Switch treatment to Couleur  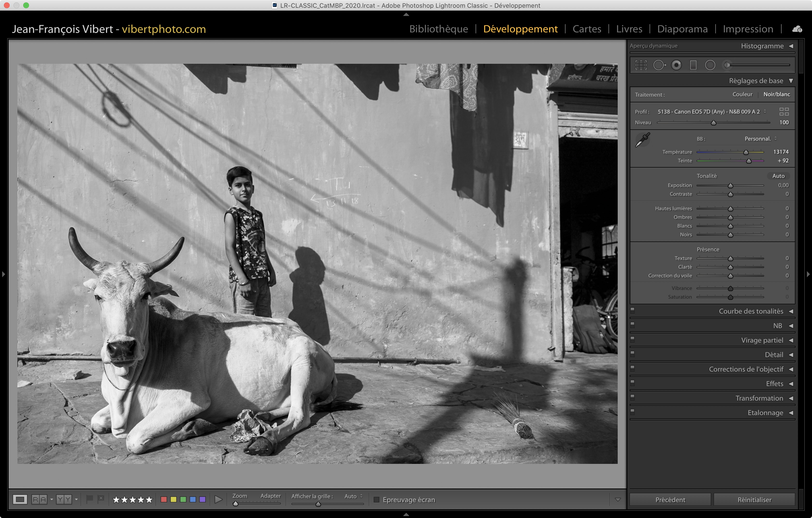(742, 94)
